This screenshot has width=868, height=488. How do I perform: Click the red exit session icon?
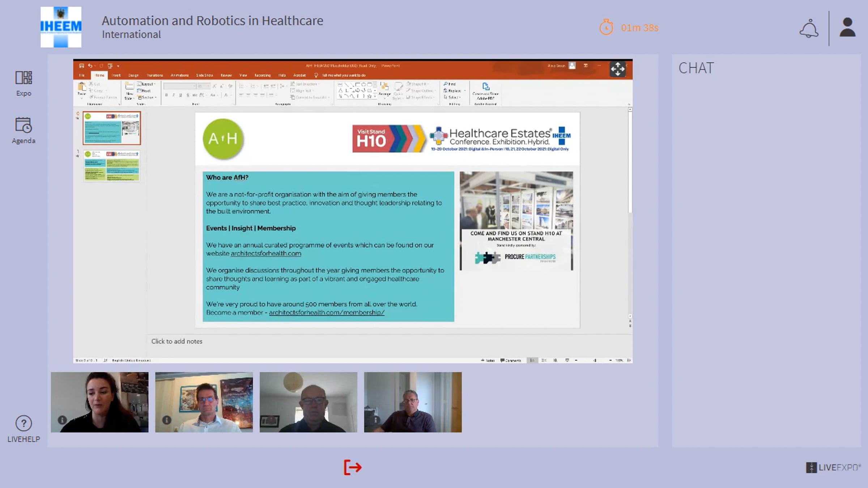(x=352, y=467)
